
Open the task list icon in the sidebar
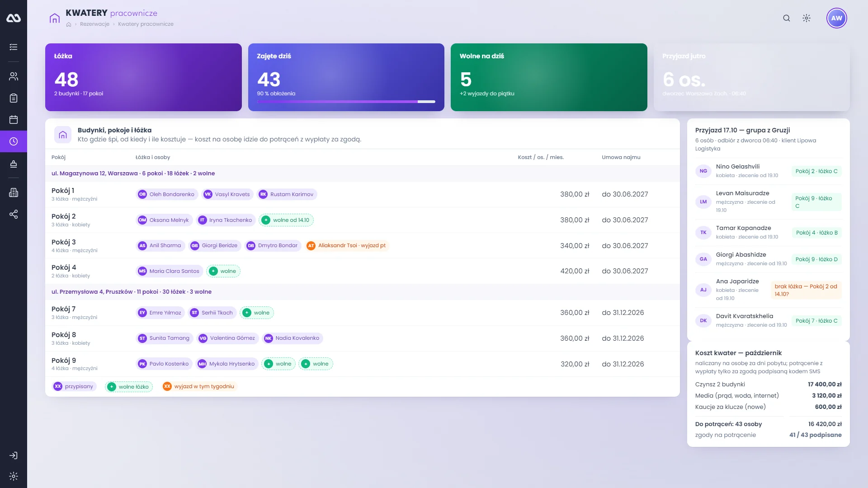pyautogui.click(x=14, y=47)
